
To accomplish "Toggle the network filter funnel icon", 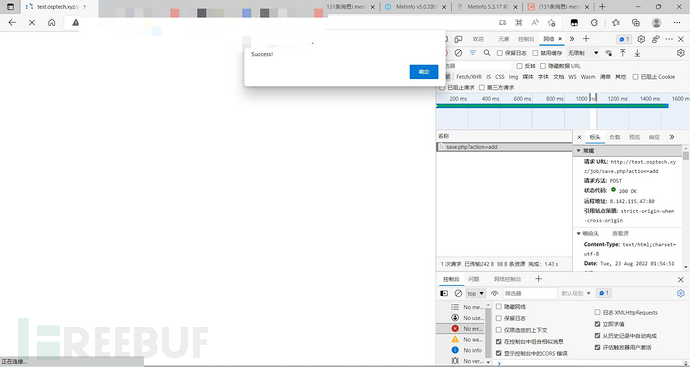I will tap(473, 53).
